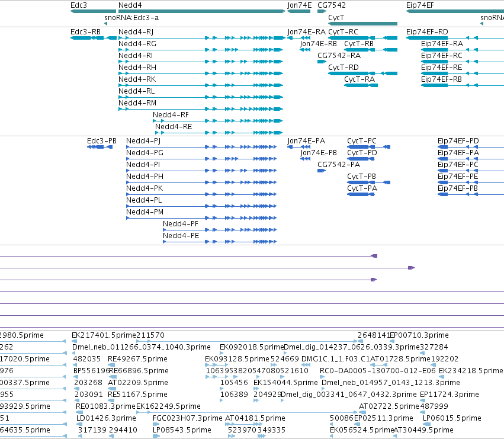The width and height of the screenshot is (504, 439).
Task: Select Dmel_neb_011266_0374_1040.3prime alignment
Action: [x=73, y=353]
